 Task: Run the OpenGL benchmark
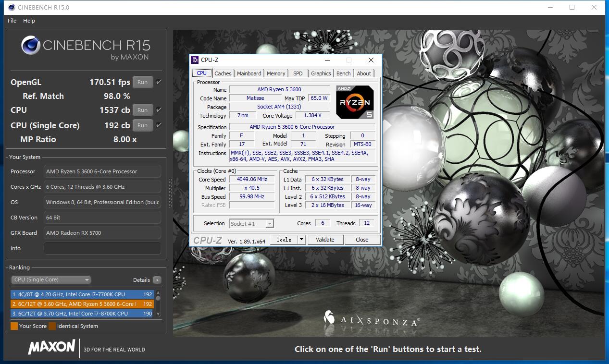coord(142,82)
